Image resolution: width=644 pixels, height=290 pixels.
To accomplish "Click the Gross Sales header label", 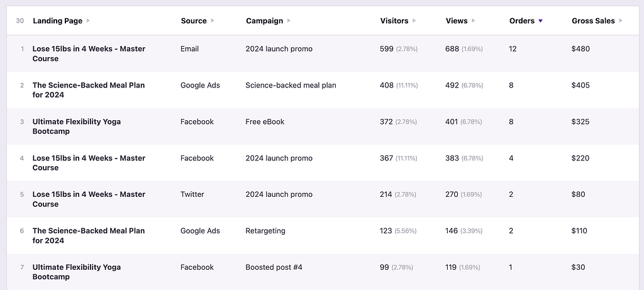I will point(593,21).
